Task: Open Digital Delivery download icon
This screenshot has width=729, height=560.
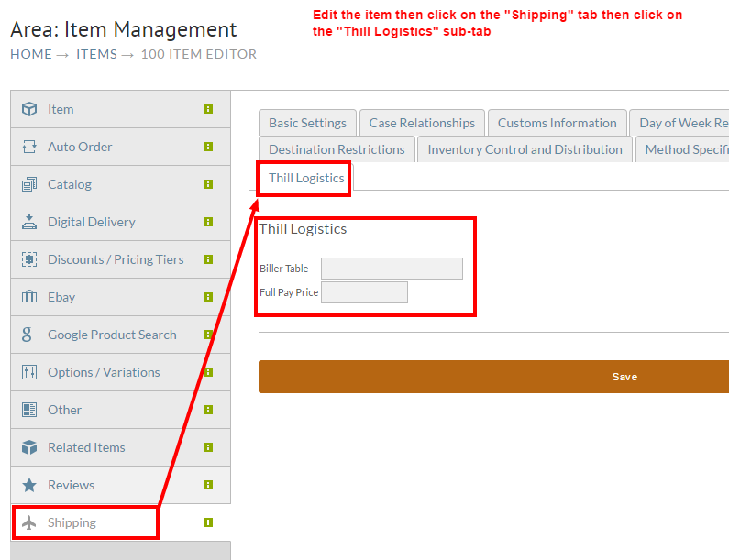Action: coord(29,222)
